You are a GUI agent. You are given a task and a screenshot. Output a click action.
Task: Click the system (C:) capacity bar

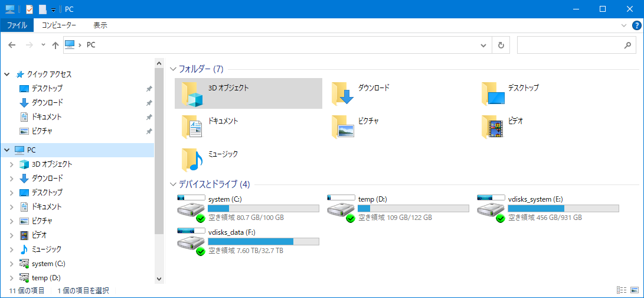click(x=263, y=208)
